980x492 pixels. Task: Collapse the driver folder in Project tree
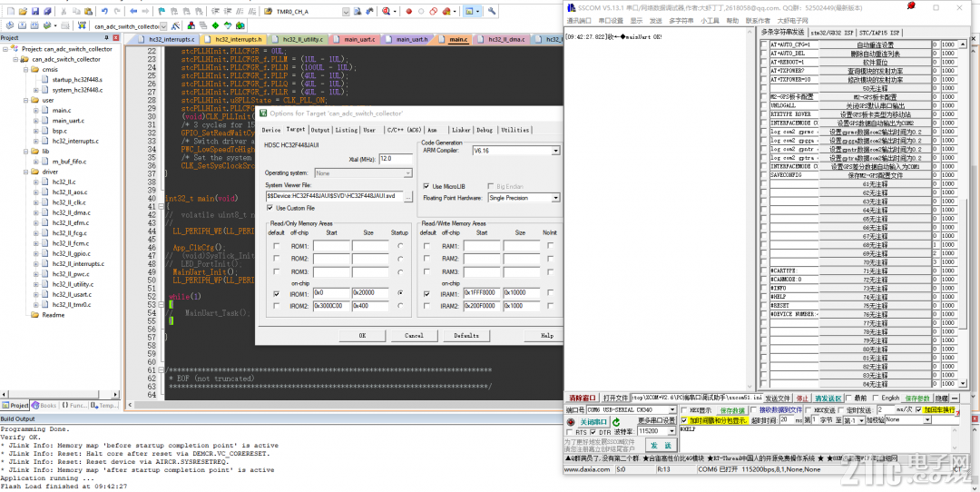(25, 172)
